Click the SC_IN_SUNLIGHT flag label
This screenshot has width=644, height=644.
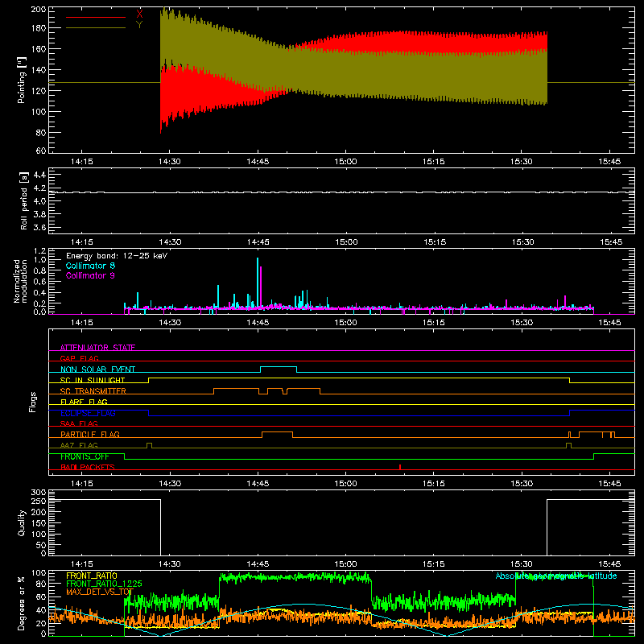[93, 380]
